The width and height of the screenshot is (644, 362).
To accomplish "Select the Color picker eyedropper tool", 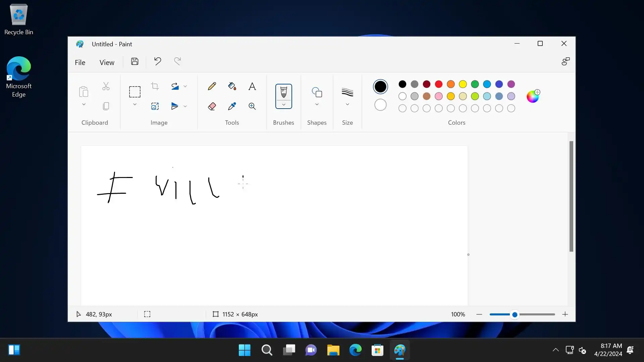I will tap(232, 106).
